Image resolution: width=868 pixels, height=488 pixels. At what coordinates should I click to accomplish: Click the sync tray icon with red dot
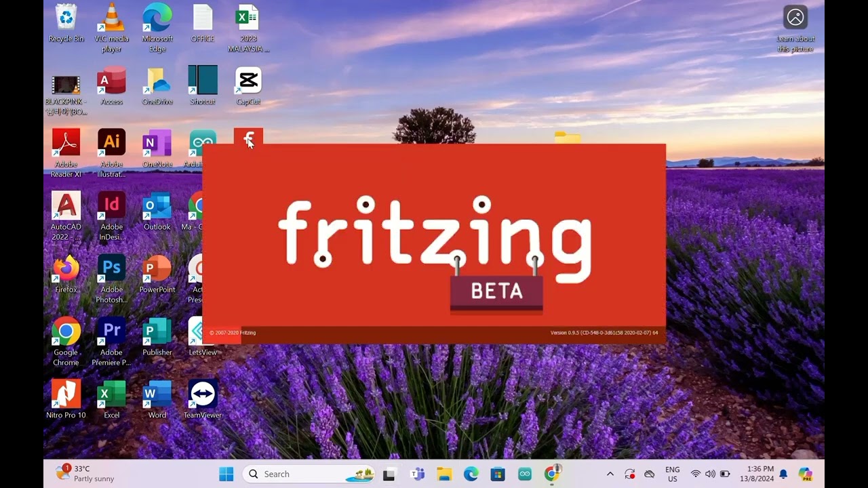[629, 474]
